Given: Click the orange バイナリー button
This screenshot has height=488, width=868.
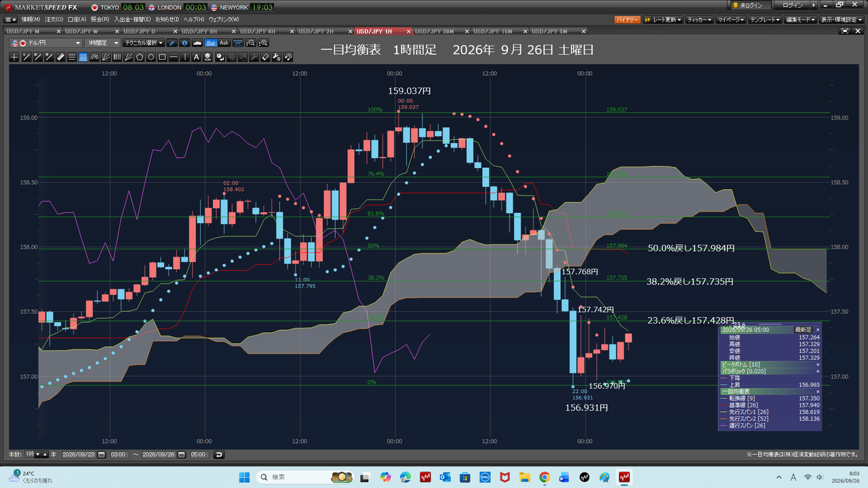Looking at the screenshot, I should [627, 20].
